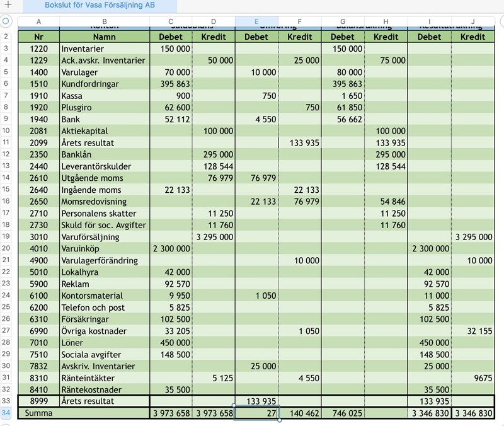Select column J header
The height and width of the screenshot is (426, 504).
pyautogui.click(x=472, y=21)
